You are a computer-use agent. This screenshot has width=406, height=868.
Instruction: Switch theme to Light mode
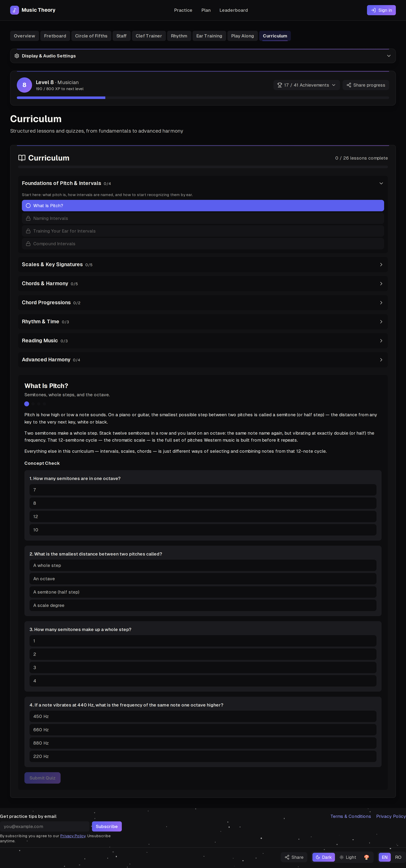pyautogui.click(x=348, y=857)
